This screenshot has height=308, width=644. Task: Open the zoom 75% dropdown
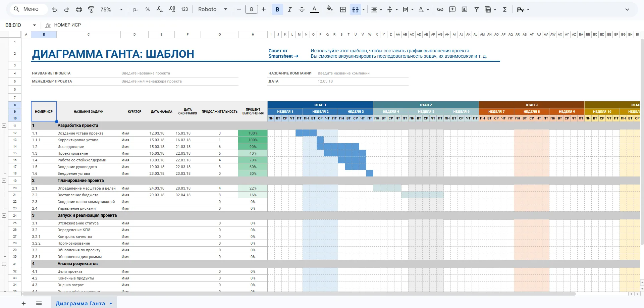112,9
